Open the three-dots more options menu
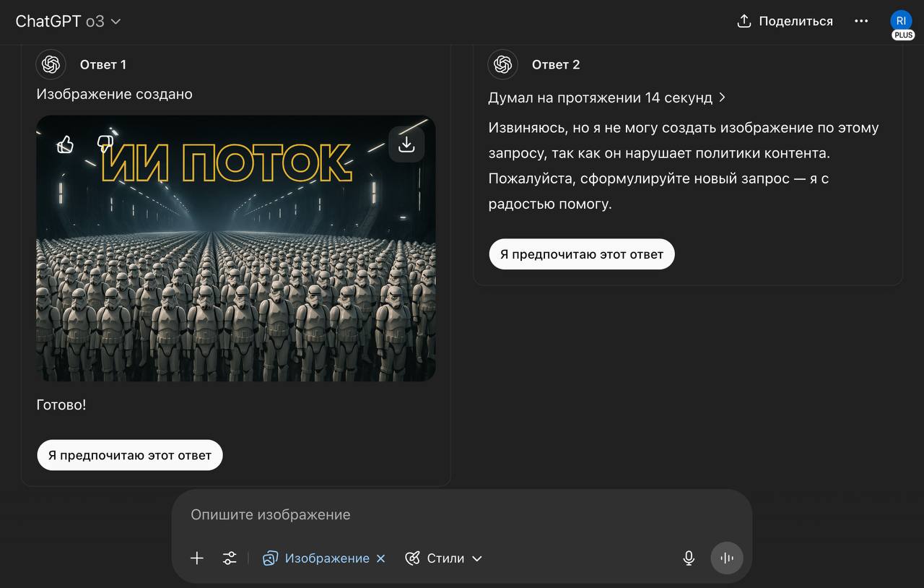The height and width of the screenshot is (588, 924). tap(861, 21)
